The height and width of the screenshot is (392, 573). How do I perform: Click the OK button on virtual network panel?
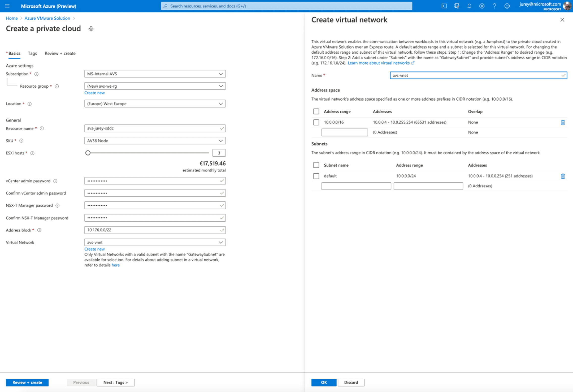pyautogui.click(x=323, y=382)
